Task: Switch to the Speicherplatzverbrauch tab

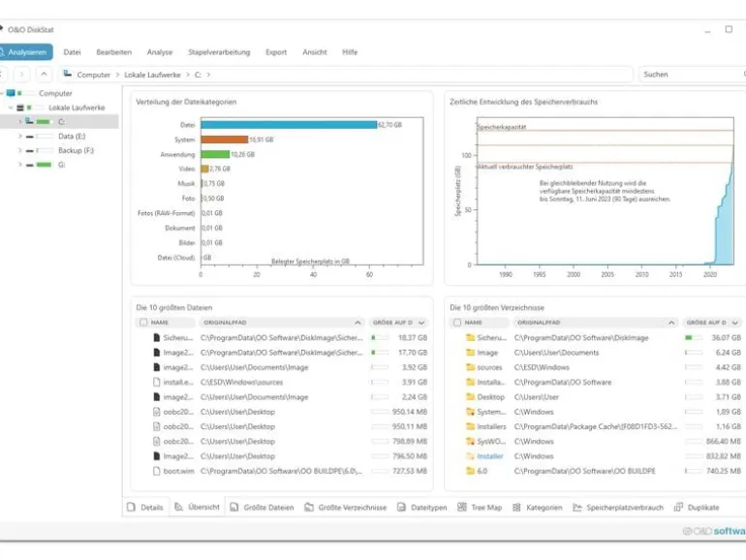Action: pos(617,507)
